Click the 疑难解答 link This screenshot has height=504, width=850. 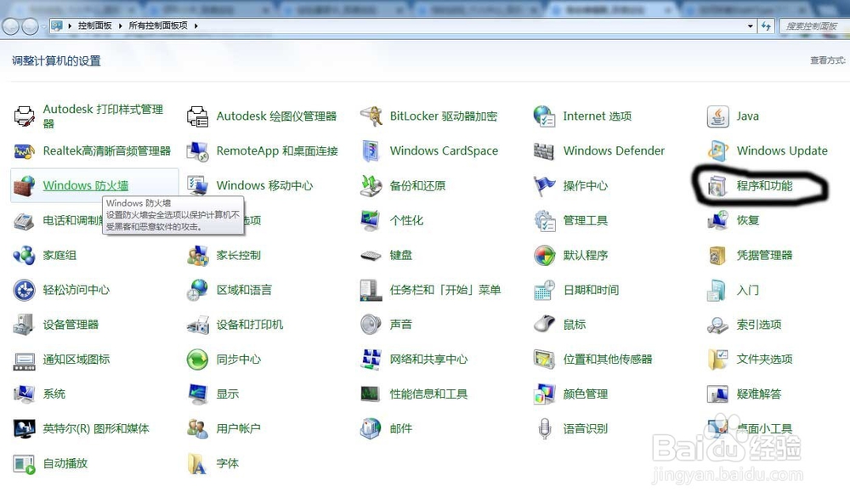coord(758,394)
